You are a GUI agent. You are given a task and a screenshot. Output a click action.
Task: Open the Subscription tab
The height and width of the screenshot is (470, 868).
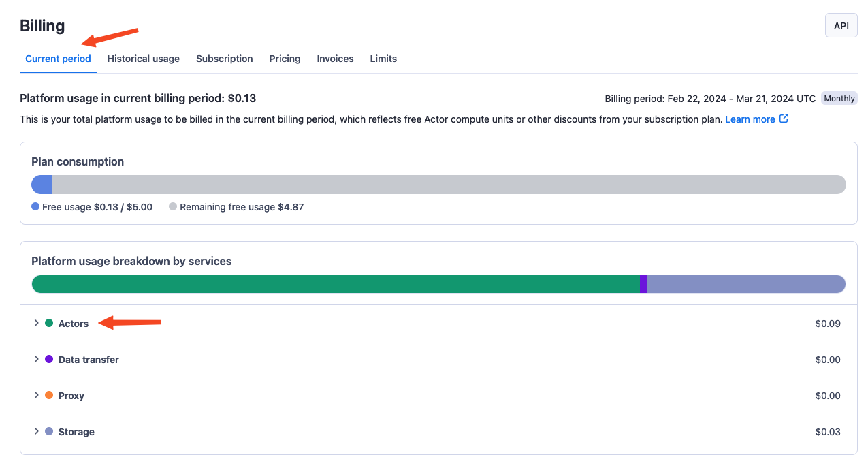tap(224, 59)
